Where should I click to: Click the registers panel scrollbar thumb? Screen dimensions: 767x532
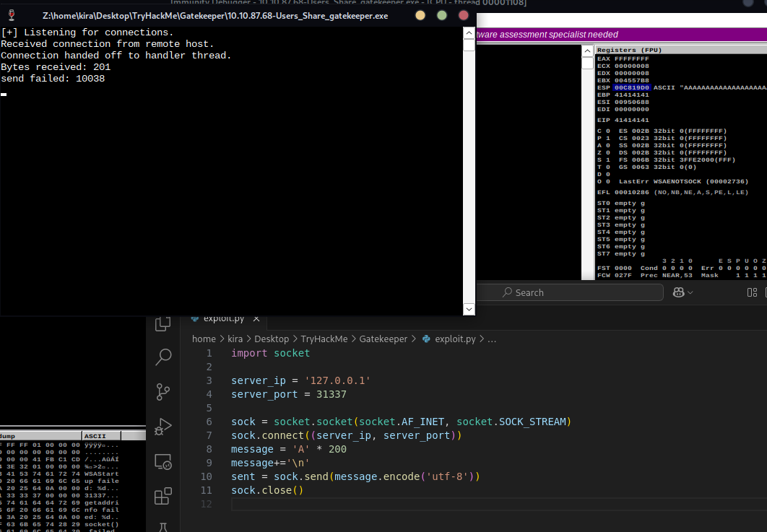pyautogui.click(x=587, y=64)
